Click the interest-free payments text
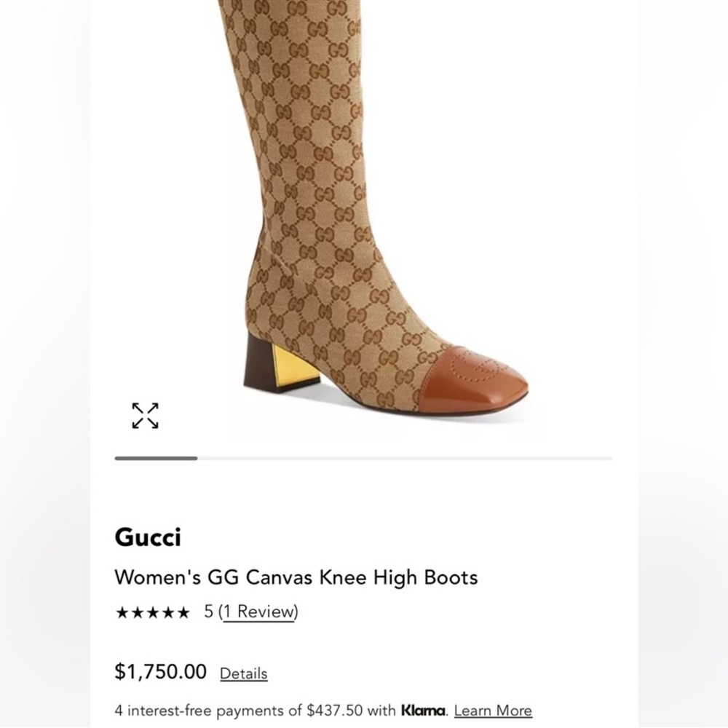 point(218,710)
